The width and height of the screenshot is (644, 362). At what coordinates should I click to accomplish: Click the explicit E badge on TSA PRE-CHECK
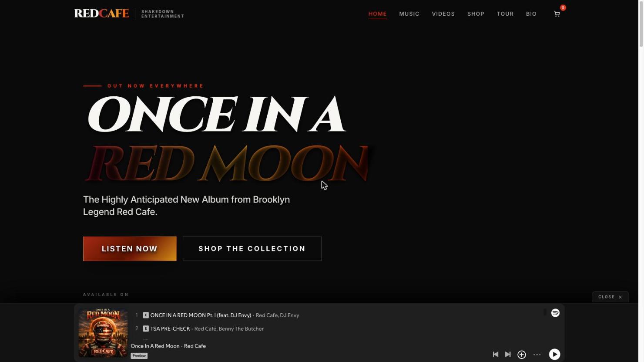[146, 328]
